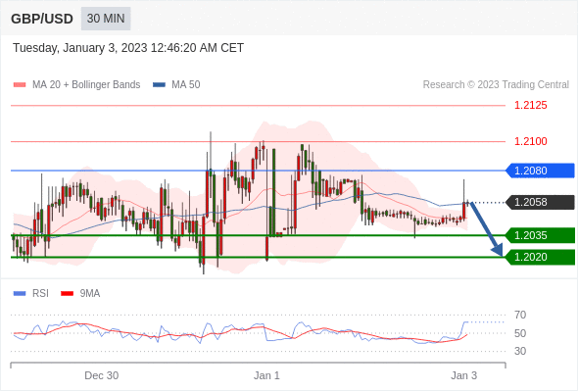Image resolution: width=578 pixels, height=392 pixels.
Task: Click the MA 20 + Bollinger Bands legend swatch
Action: (20, 85)
